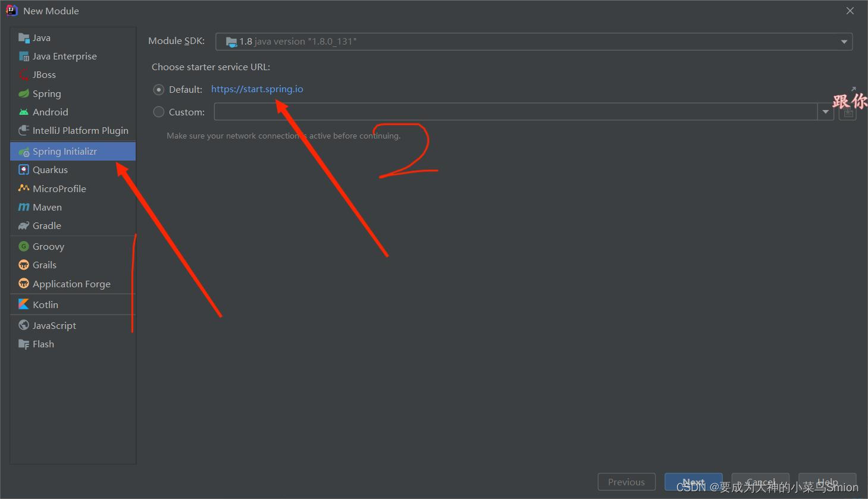Click the JBoss icon
The image size is (868, 499).
pos(24,75)
